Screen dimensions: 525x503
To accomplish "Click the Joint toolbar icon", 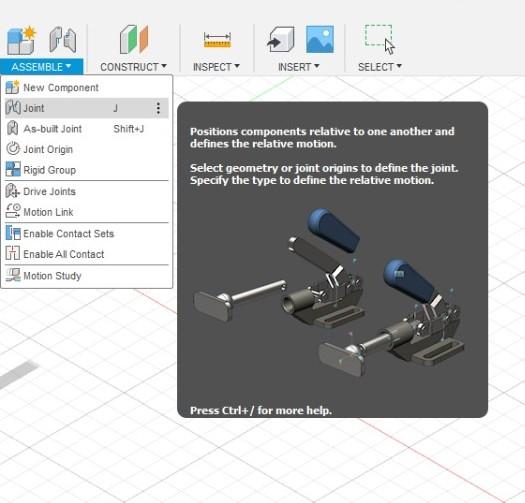I will pyautogui.click(x=63, y=40).
